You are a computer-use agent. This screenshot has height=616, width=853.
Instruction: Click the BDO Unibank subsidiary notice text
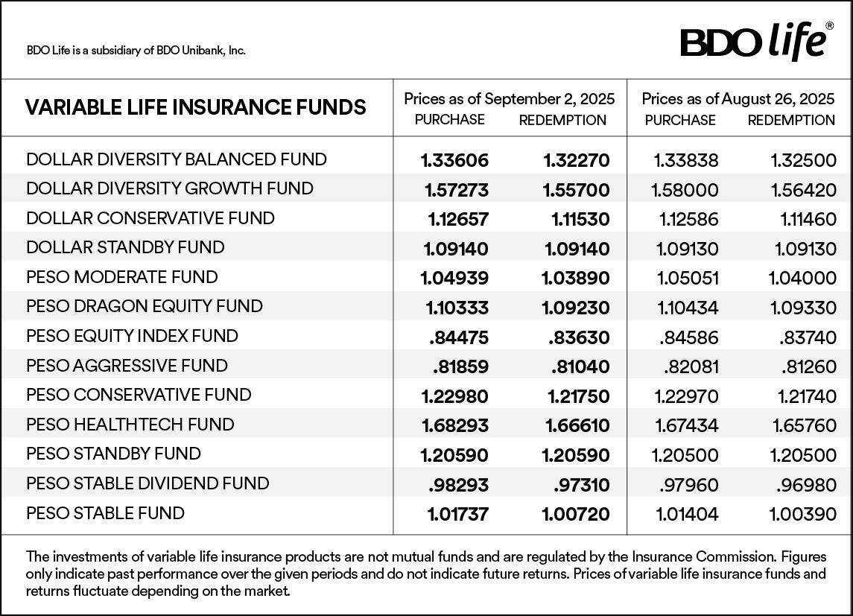pyautogui.click(x=136, y=51)
